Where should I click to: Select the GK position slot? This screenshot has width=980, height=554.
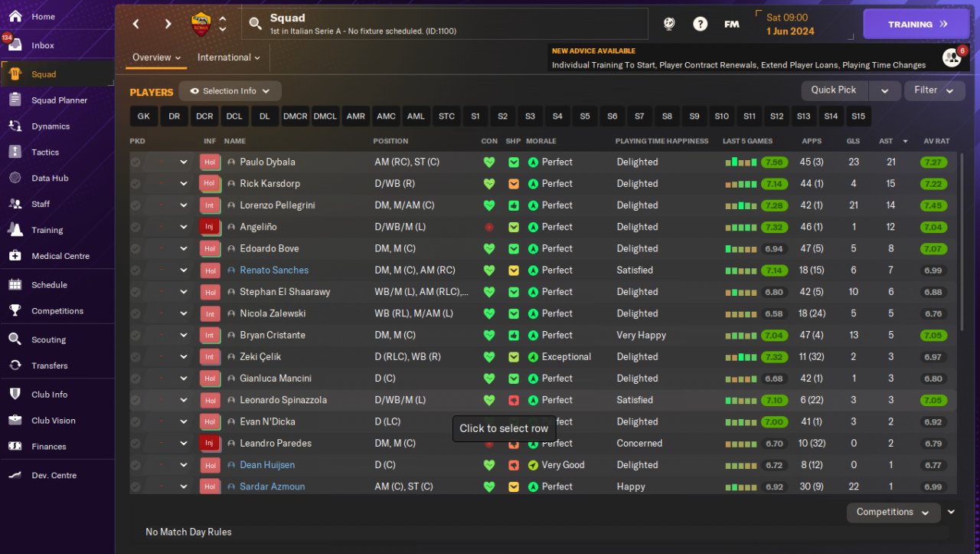[143, 116]
